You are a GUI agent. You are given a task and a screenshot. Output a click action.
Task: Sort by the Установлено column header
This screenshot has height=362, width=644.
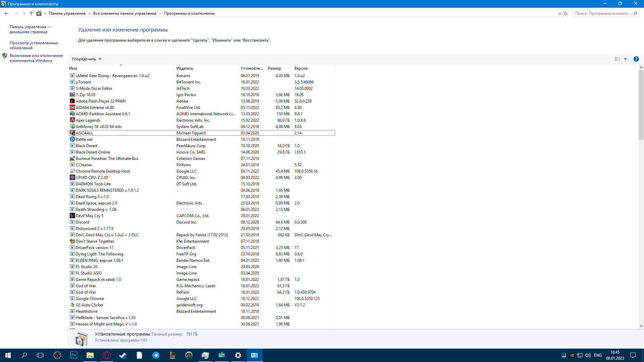click(252, 68)
